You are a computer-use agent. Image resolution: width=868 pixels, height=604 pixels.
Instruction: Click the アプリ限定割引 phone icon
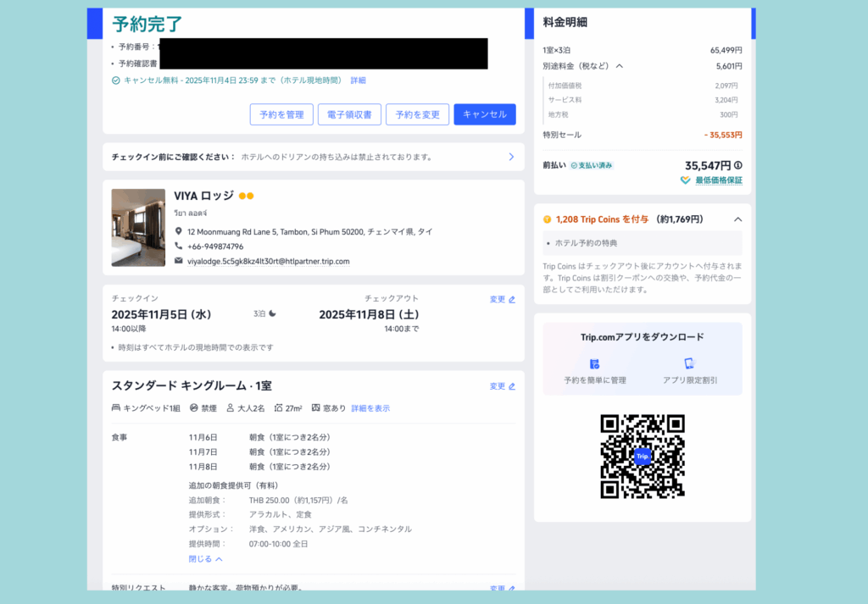click(x=689, y=363)
